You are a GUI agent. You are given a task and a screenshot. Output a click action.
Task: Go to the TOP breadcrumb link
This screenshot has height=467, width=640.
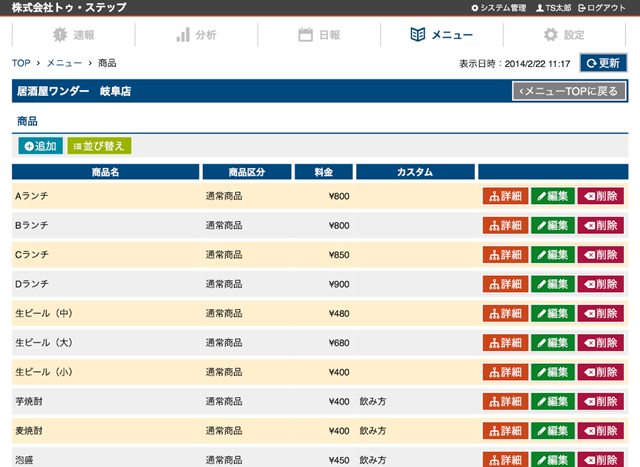[x=20, y=63]
